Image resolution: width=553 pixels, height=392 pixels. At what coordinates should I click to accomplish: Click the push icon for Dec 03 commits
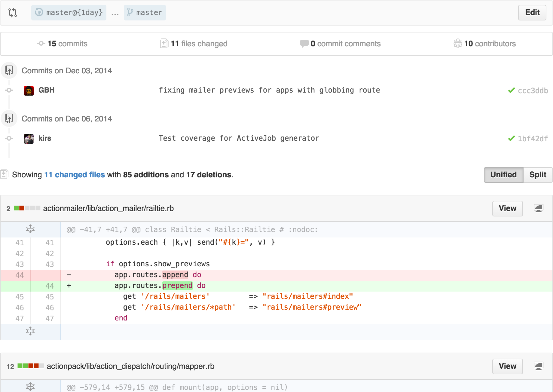click(9, 70)
